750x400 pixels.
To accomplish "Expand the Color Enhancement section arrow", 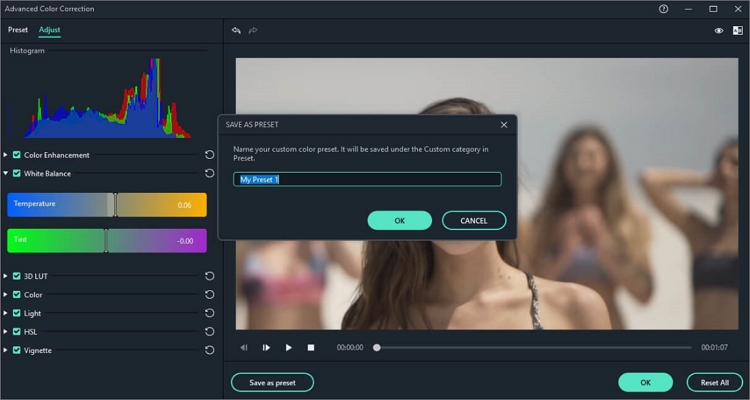I will 5,155.
